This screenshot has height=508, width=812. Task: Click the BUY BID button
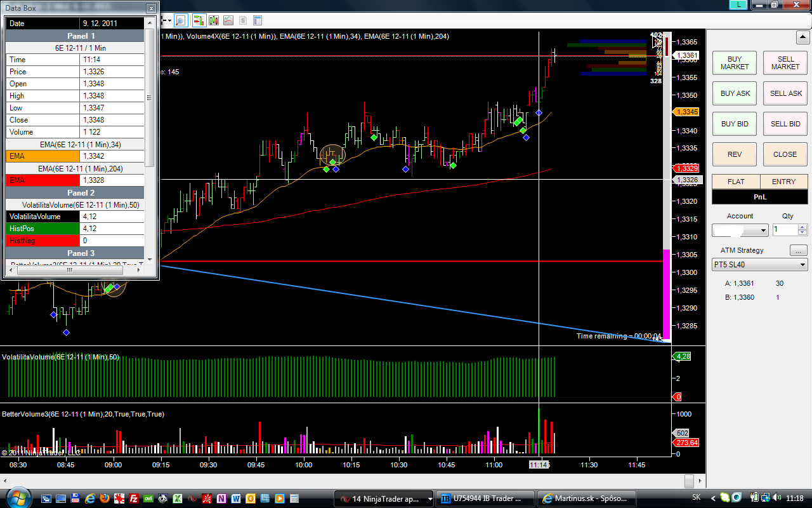735,124
